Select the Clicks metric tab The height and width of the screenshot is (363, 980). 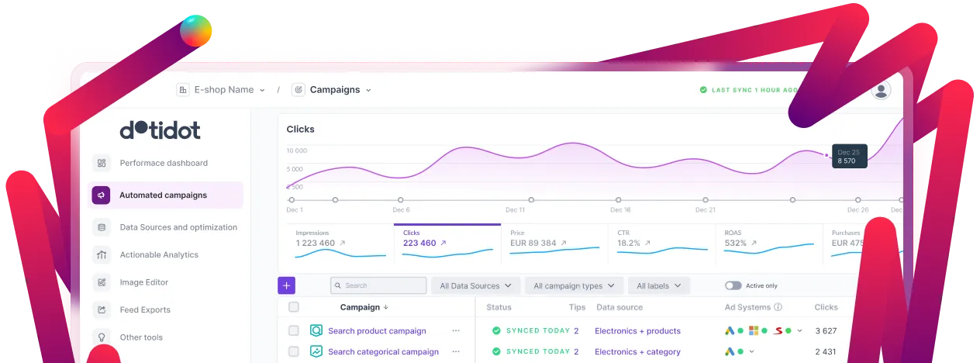click(x=447, y=244)
